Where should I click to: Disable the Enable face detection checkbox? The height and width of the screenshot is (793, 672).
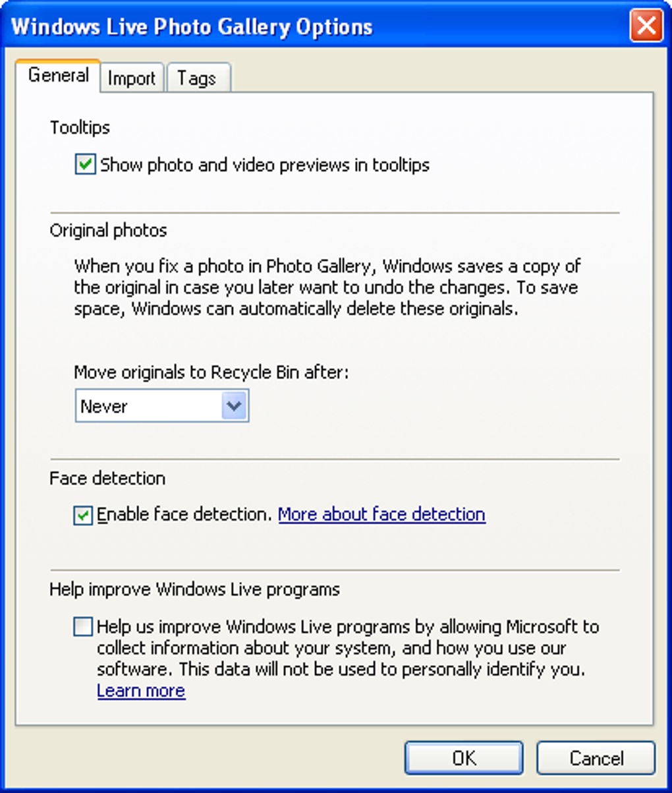(x=83, y=515)
